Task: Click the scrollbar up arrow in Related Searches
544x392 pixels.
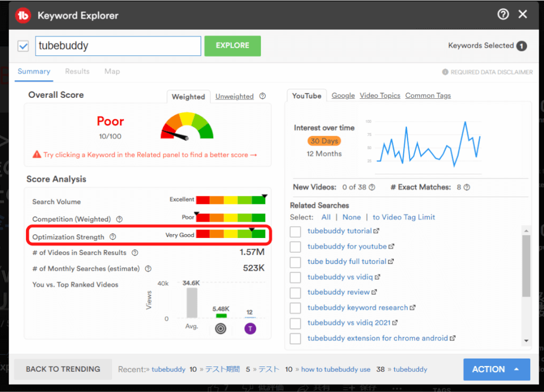Action: pos(526,231)
